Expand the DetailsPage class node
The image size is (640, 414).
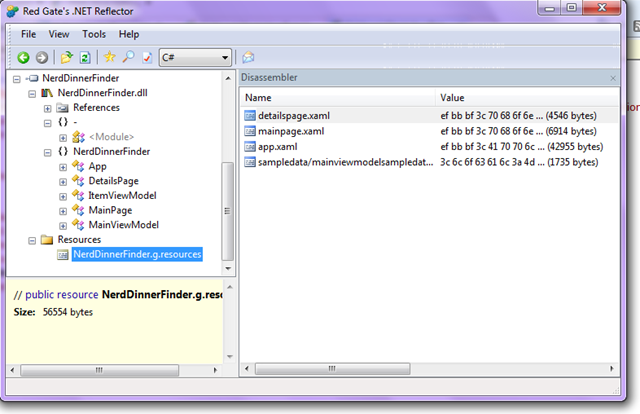(x=63, y=182)
